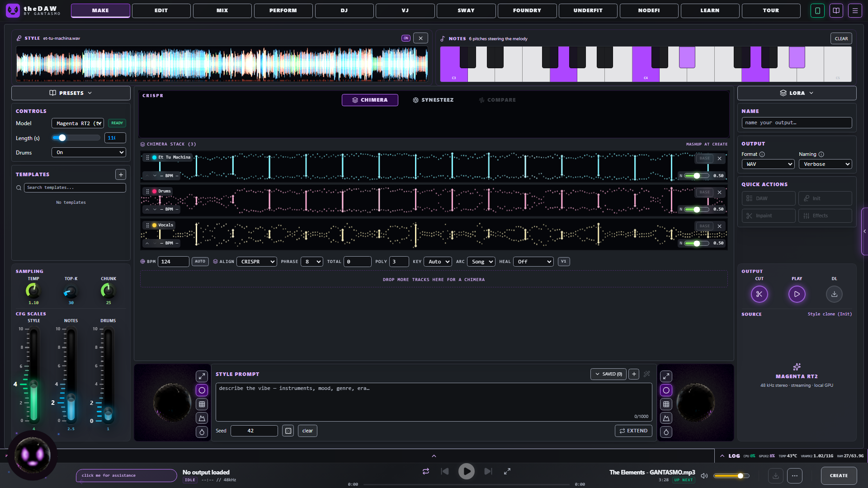Add saved style prompt with plus icon

coord(634,374)
